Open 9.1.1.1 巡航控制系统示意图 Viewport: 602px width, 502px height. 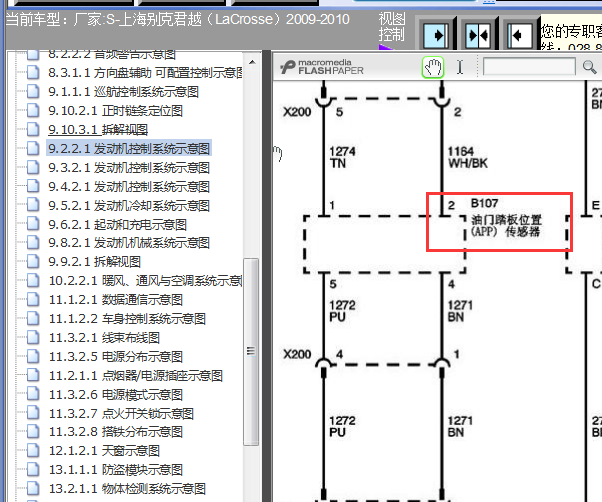click(x=123, y=92)
